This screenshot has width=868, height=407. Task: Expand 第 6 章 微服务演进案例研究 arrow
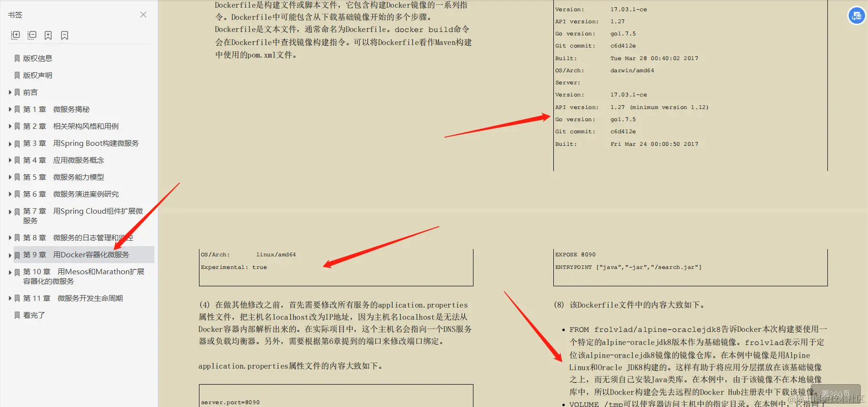click(x=10, y=194)
